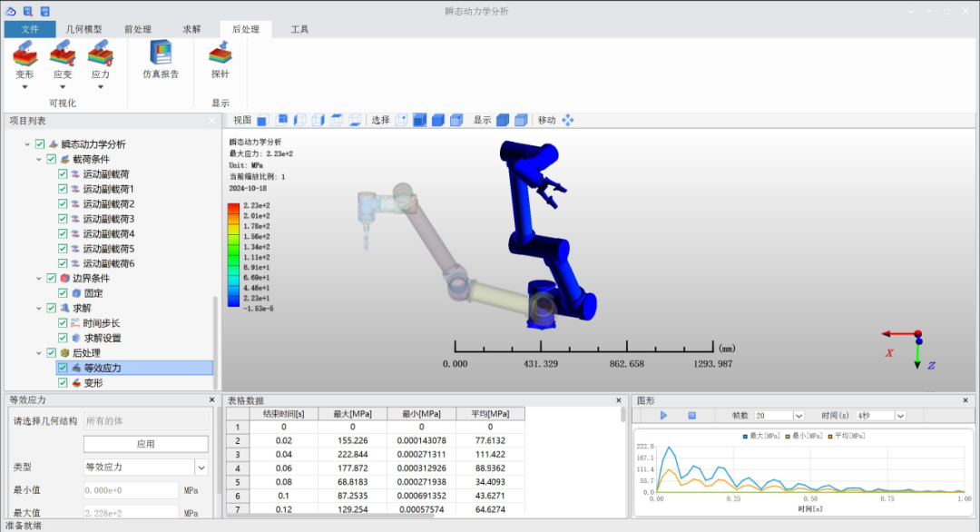Click the 时间步长 tree item icon
Screen dimensions: 980x532
(x=76, y=323)
